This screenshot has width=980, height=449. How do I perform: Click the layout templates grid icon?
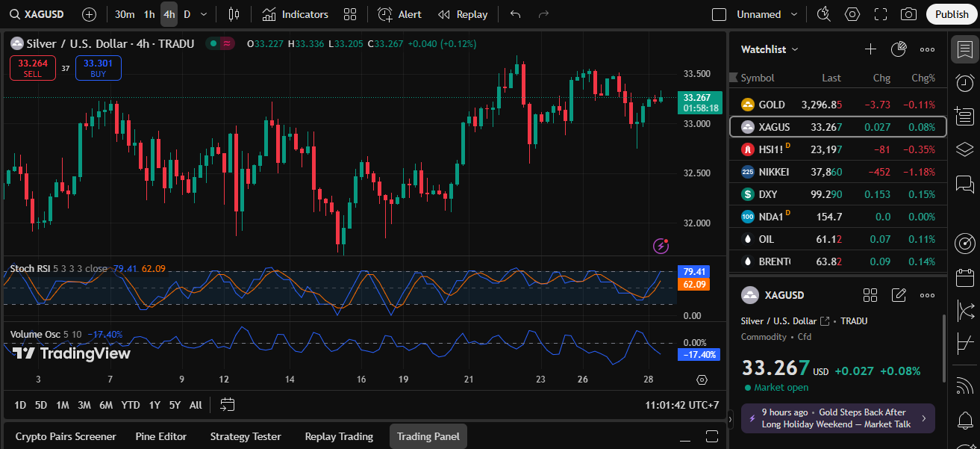(349, 14)
